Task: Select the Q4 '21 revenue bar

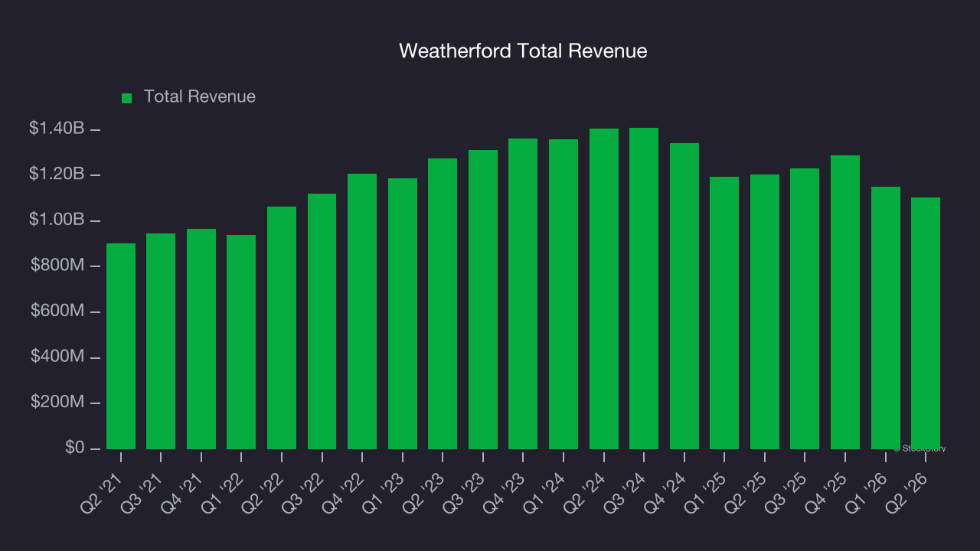Action: tap(201, 339)
